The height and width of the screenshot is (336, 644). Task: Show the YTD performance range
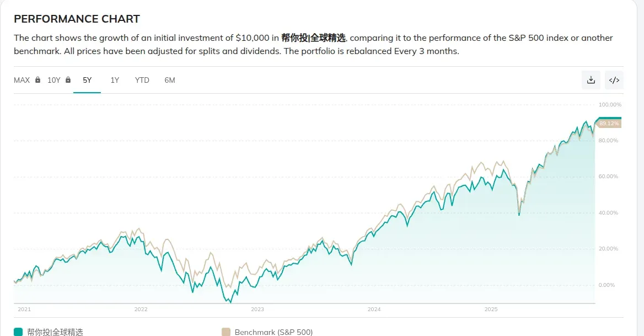tap(142, 80)
